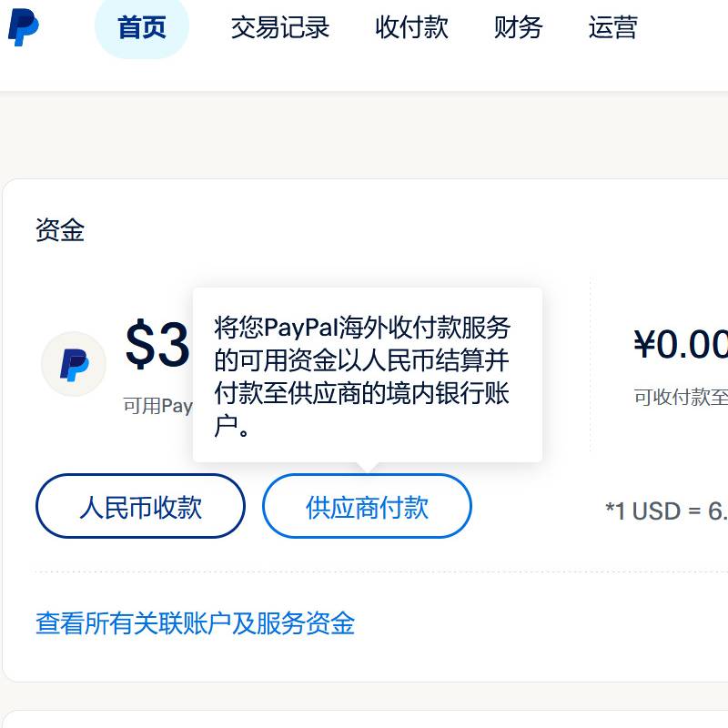The height and width of the screenshot is (728, 728).
Task: Open the 查看所有关联账户及服务资金 link
Action: click(195, 623)
